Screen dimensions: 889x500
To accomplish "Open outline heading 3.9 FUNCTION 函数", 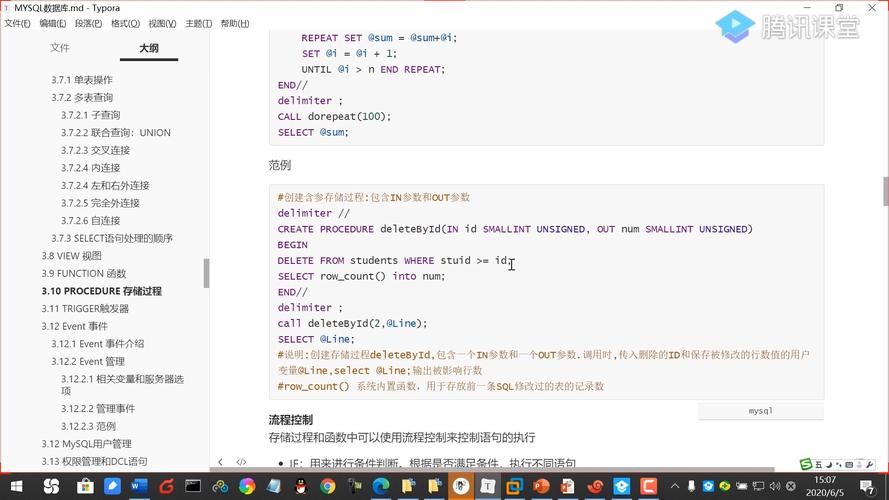I will (83, 273).
